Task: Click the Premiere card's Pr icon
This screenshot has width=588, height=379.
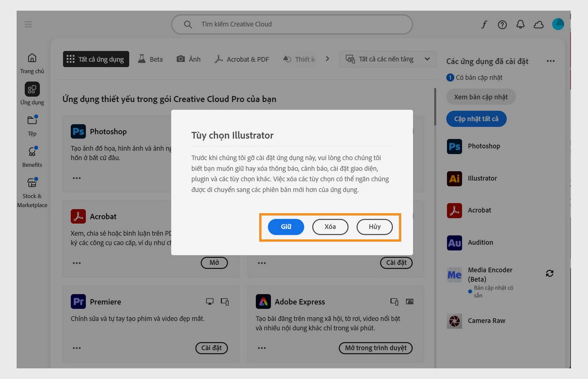Action: (x=78, y=301)
